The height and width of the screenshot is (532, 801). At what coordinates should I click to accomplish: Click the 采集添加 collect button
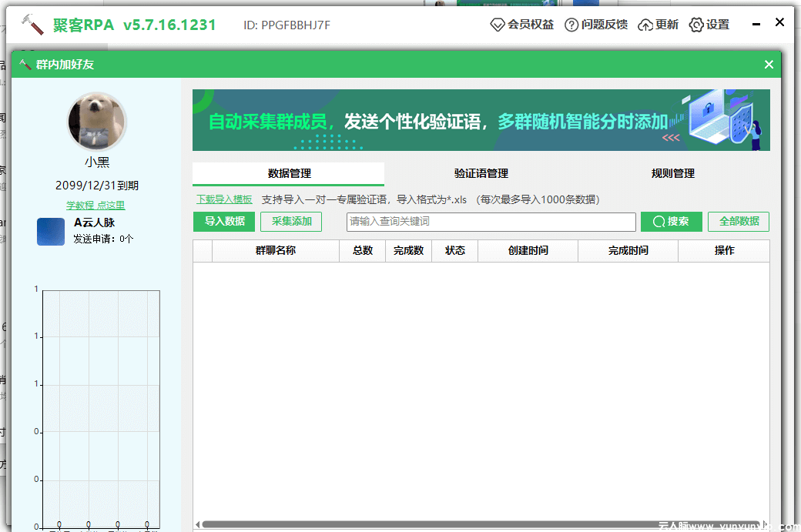(290, 222)
